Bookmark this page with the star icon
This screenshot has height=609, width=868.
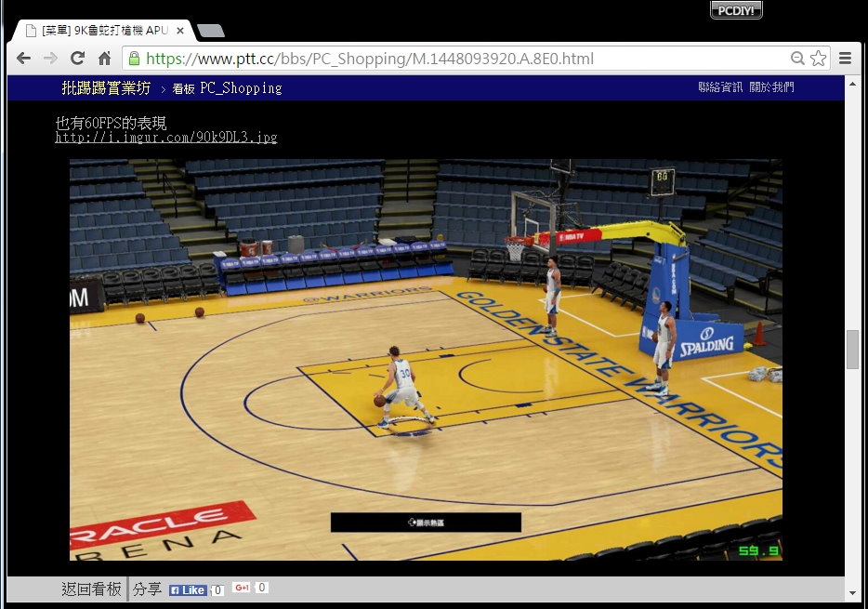click(x=818, y=59)
